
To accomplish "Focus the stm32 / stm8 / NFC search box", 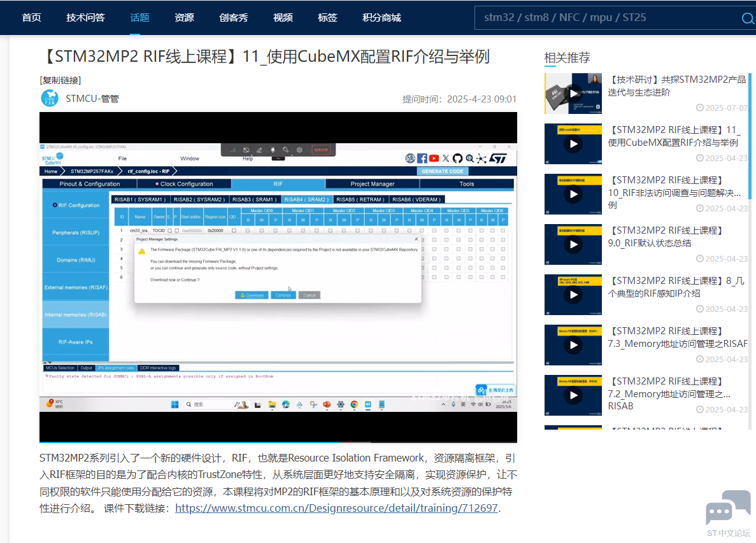I will [x=608, y=18].
